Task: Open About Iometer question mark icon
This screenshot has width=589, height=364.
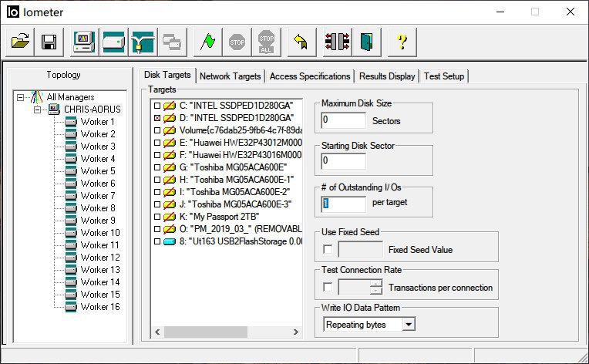Action: point(402,42)
